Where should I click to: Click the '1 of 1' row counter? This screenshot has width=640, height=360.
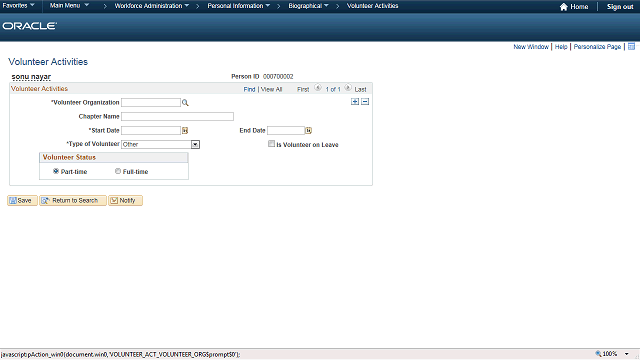[x=333, y=89]
